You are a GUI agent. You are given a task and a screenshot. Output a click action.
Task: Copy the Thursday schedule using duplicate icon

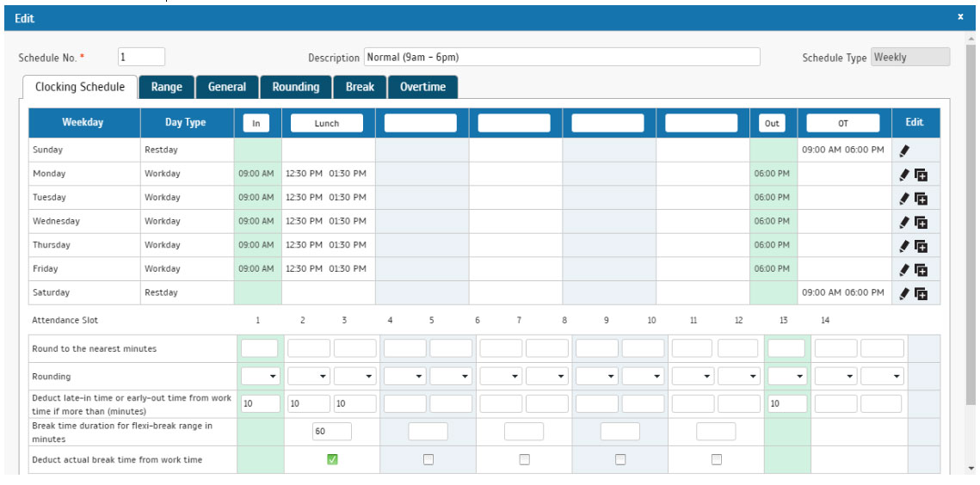(921, 246)
